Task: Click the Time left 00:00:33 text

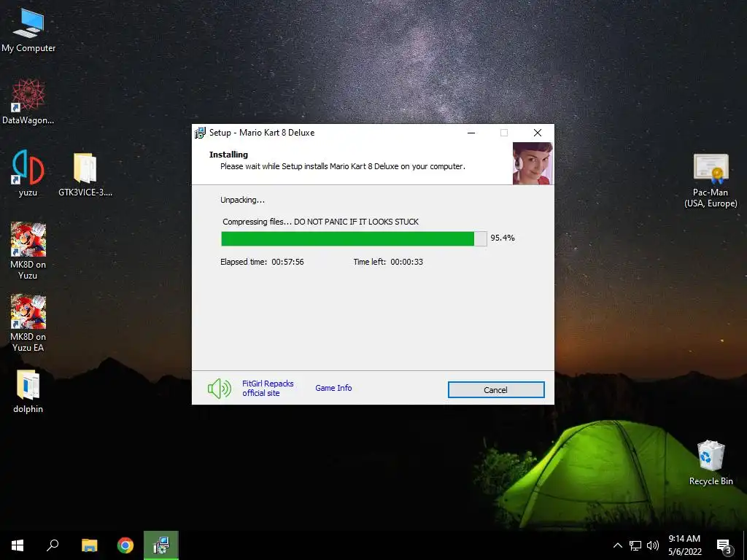Action: tap(388, 262)
